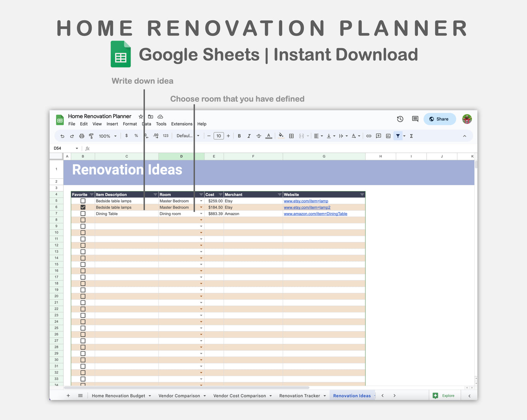The height and width of the screenshot is (420, 527).
Task: Click the Format as percent icon
Action: 136,136
